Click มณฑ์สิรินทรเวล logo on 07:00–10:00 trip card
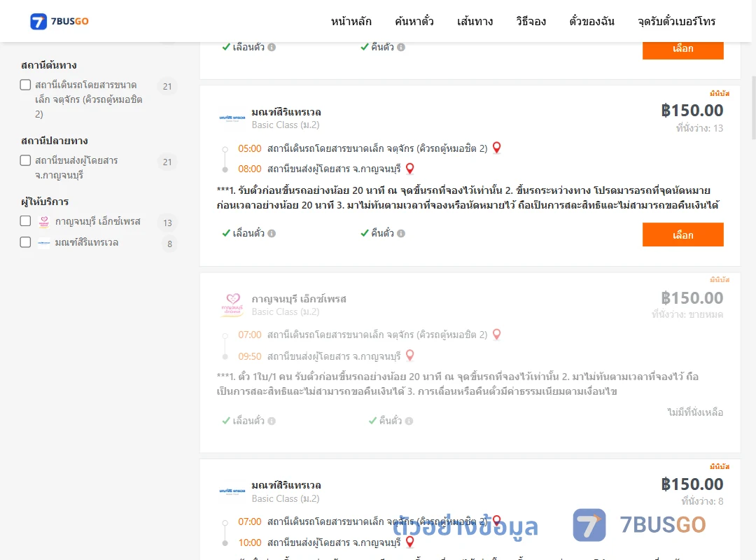The width and height of the screenshot is (756, 560). [x=232, y=491]
